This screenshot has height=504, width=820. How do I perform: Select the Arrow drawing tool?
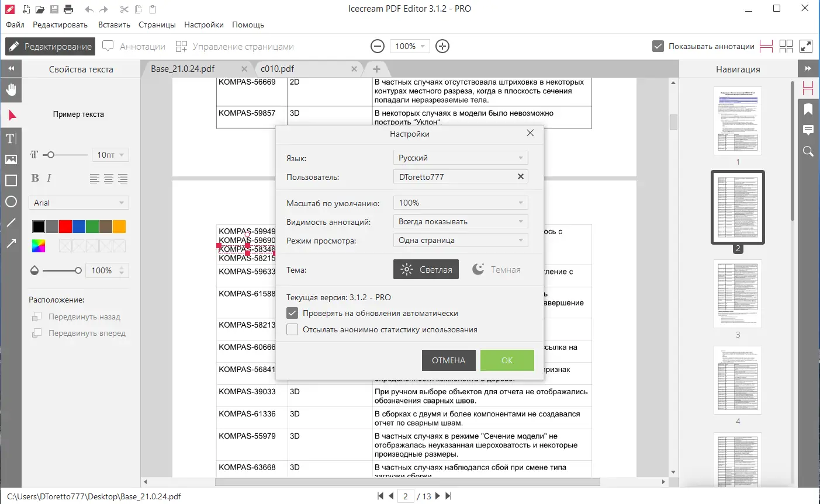[x=11, y=243]
